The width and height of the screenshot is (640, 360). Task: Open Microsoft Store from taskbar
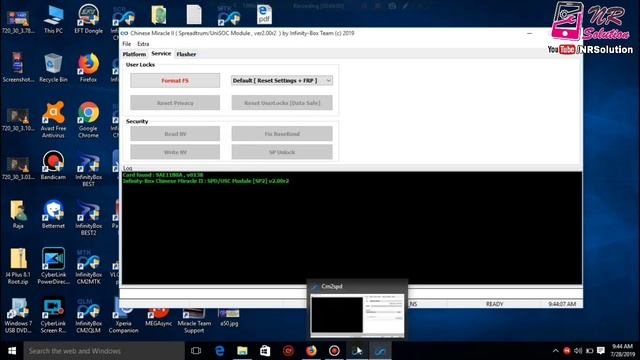(x=265, y=351)
